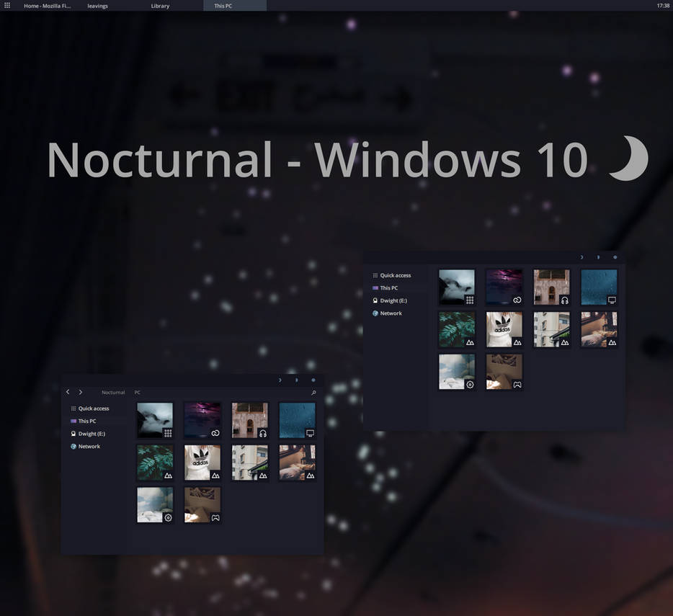Select This PC in window without navigation arrows
The height and width of the screenshot is (616, 673).
pos(388,288)
